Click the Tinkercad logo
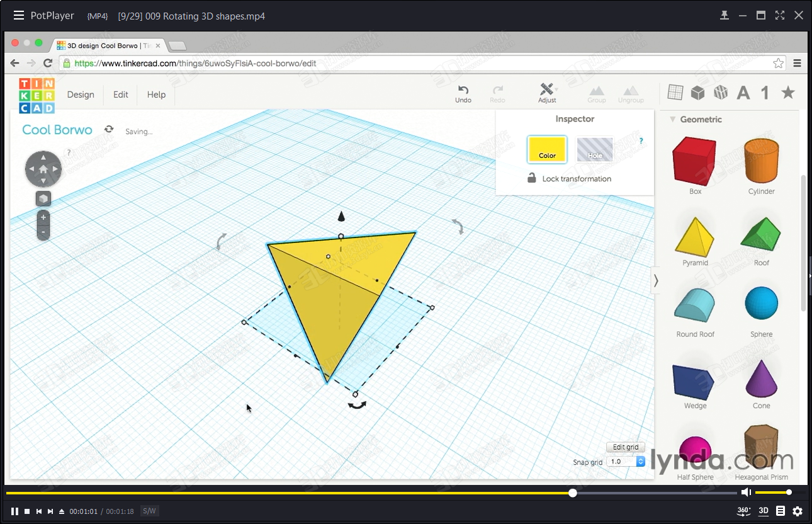The height and width of the screenshot is (524, 812). pyautogui.click(x=37, y=96)
